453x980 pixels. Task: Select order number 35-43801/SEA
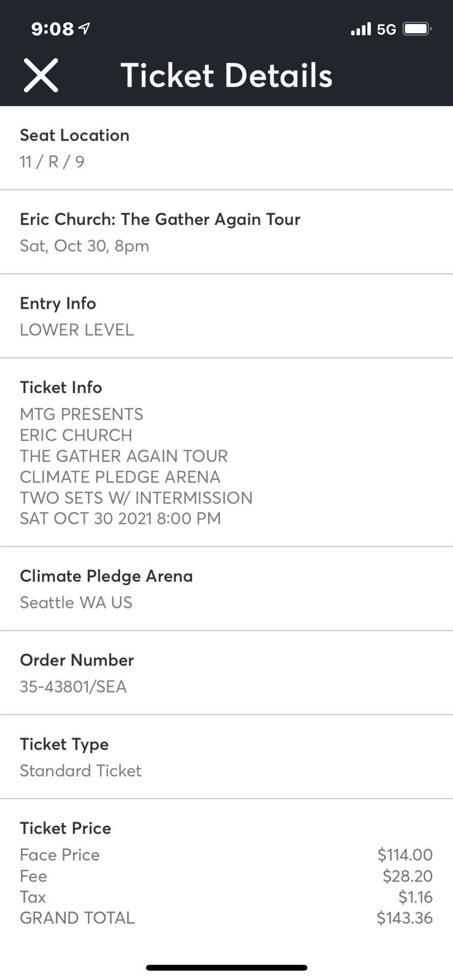click(73, 687)
